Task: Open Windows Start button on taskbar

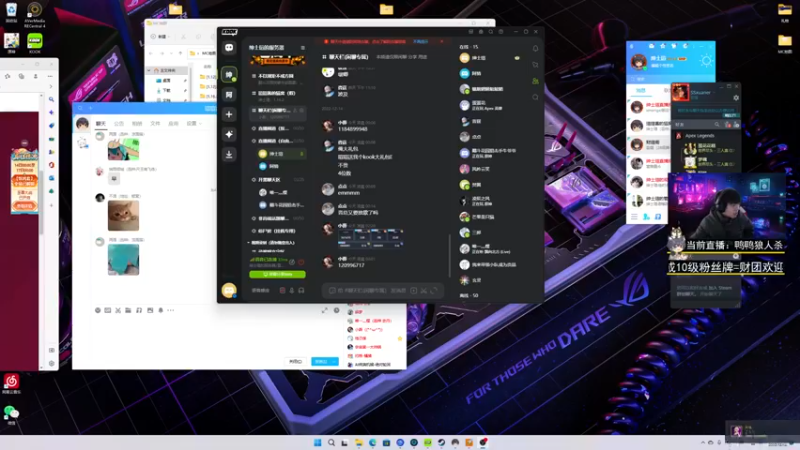Action: [x=317, y=442]
